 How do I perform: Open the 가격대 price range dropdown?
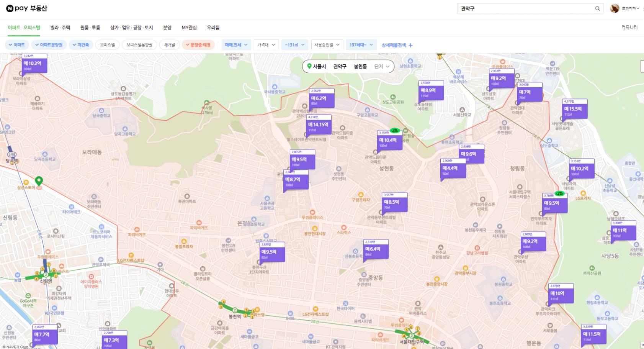[266, 45]
